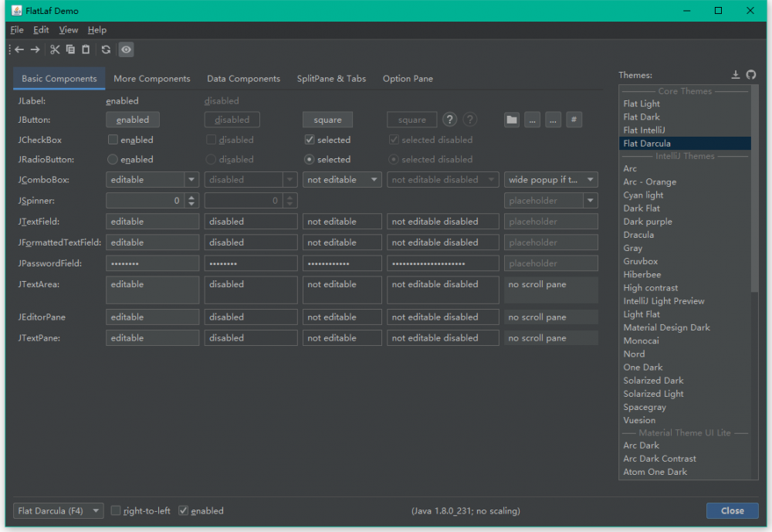Click the download themes icon
The height and width of the screenshot is (532, 772).
point(736,75)
